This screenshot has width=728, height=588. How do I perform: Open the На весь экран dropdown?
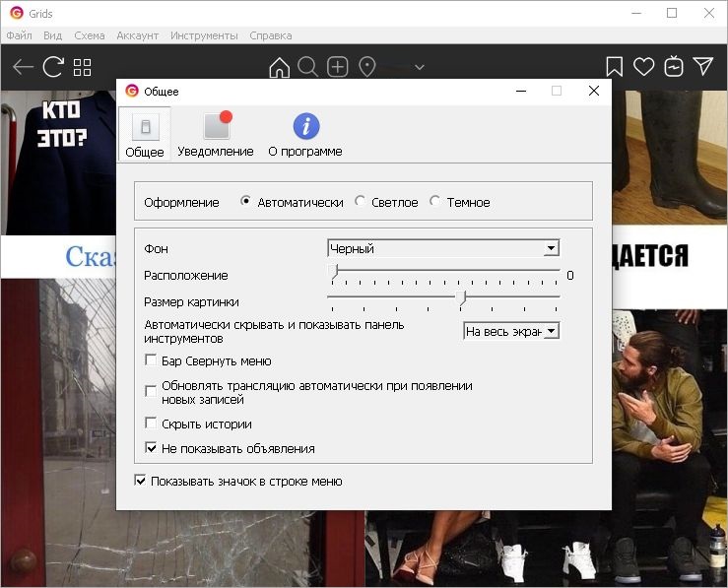point(510,331)
